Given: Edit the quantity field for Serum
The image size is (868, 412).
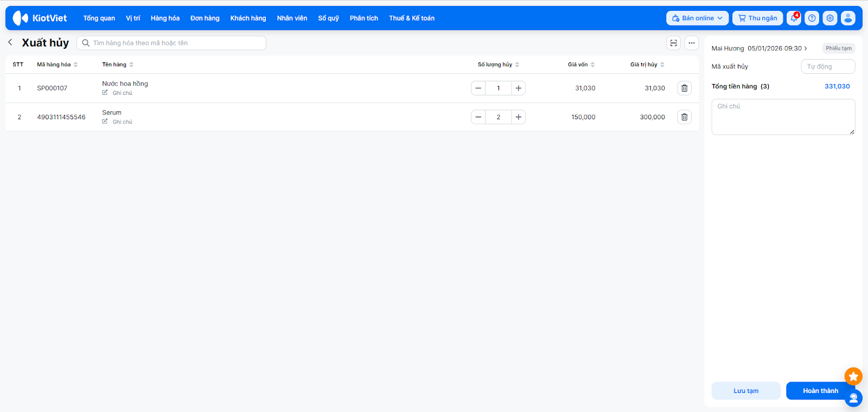Looking at the screenshot, I should 499,117.
